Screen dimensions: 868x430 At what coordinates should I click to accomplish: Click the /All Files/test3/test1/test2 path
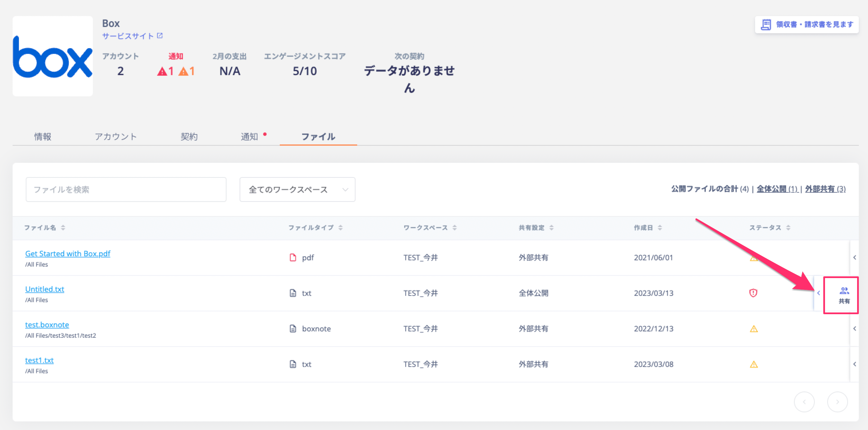(x=61, y=336)
